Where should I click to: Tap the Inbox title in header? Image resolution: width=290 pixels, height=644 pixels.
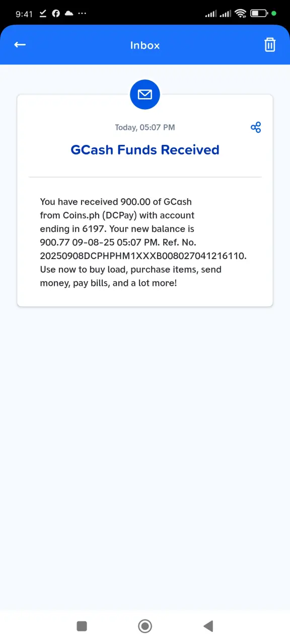(145, 45)
